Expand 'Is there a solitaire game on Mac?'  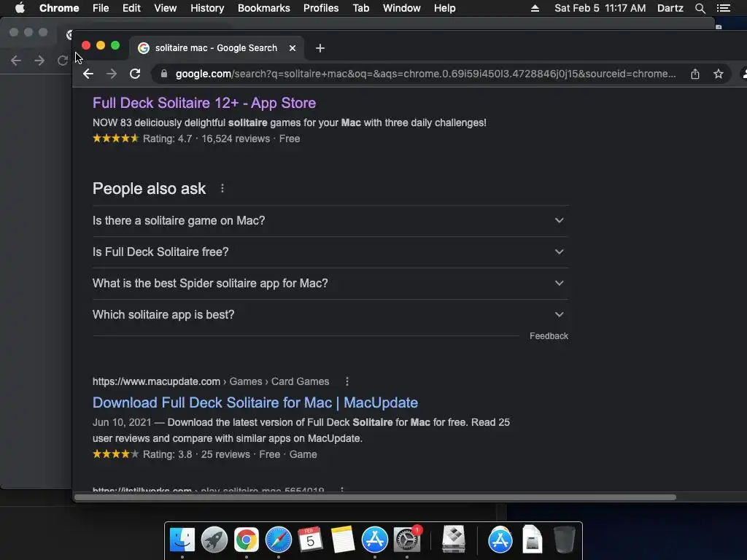[330, 220]
